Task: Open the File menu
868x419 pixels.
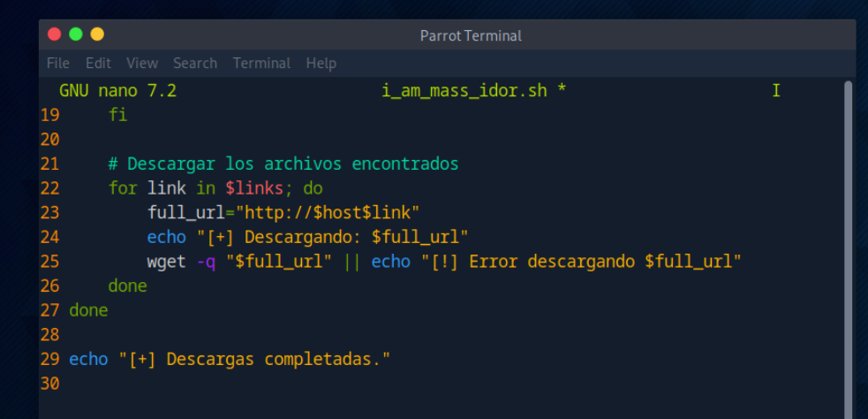Action: click(x=57, y=63)
